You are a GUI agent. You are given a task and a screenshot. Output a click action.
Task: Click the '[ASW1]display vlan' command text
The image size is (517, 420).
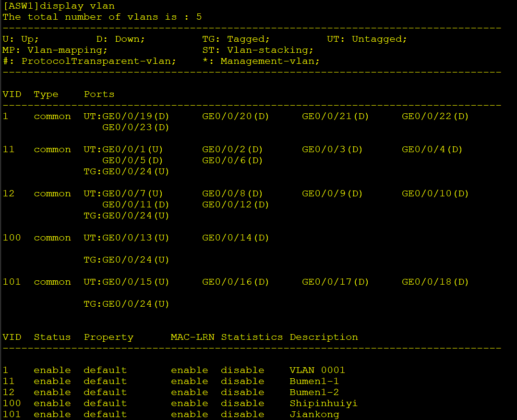coord(59,6)
